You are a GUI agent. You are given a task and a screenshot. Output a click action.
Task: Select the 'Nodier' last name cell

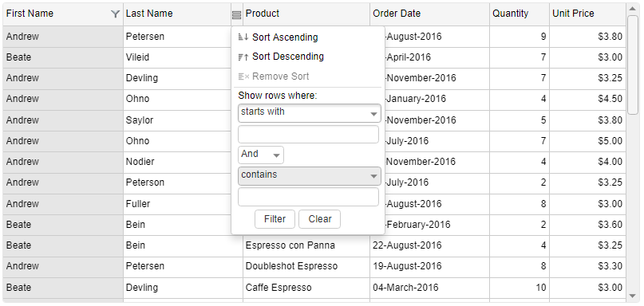point(177,162)
